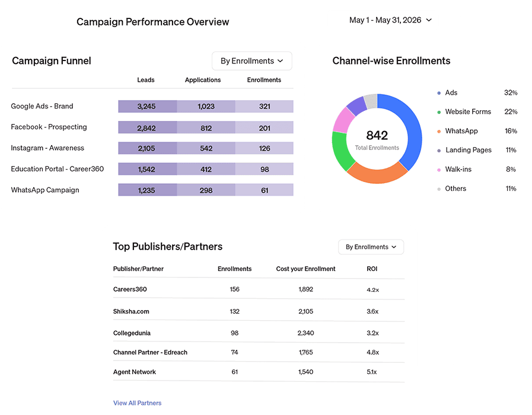Click the pink segment of the donut chart

343,120
